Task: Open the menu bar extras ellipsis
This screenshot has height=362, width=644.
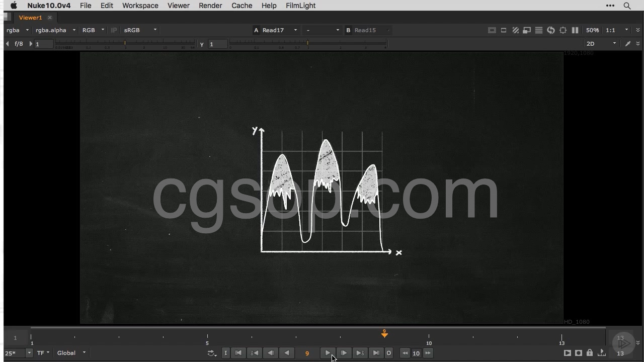Action: tap(610, 6)
